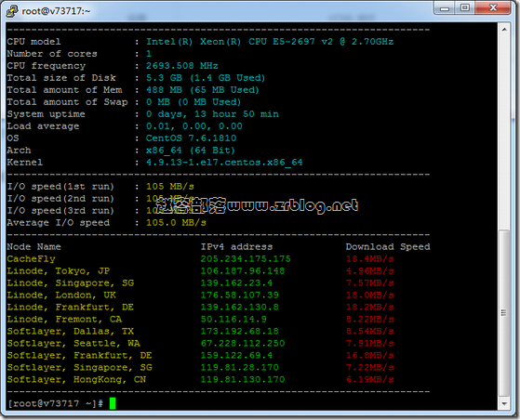Click the scrollbar up arrow

tap(504, 30)
